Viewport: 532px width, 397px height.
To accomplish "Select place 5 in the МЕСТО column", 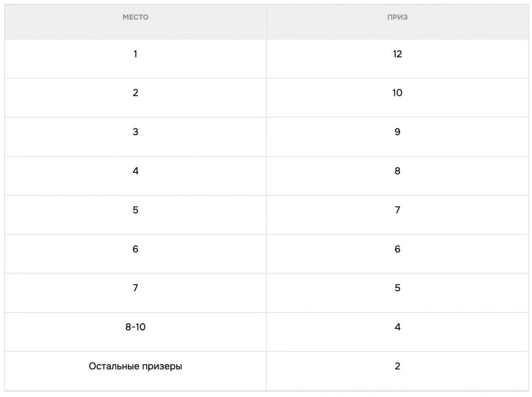I will [136, 210].
